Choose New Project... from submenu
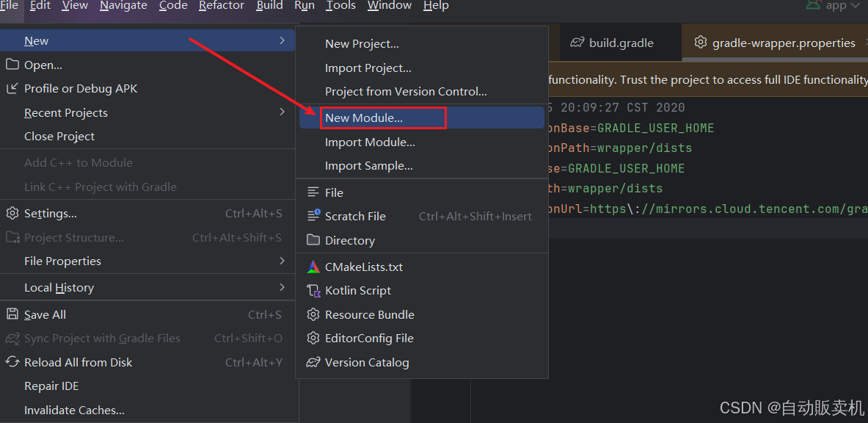This screenshot has width=868, height=423. tap(422, 44)
